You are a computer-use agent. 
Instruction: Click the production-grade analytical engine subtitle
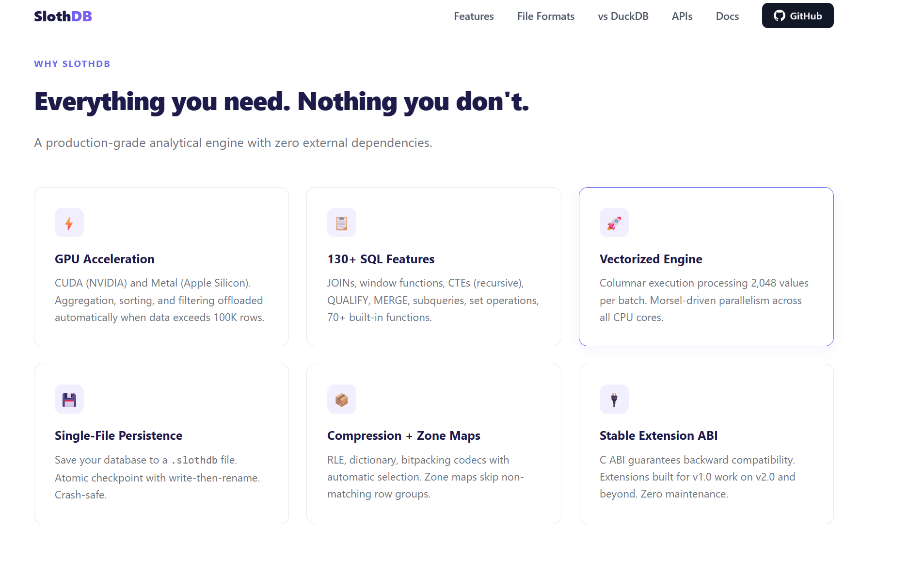point(233,143)
